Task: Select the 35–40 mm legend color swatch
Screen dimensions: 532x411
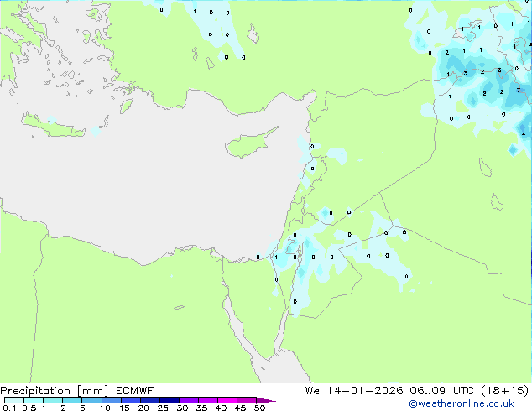Action: [x=207, y=400]
